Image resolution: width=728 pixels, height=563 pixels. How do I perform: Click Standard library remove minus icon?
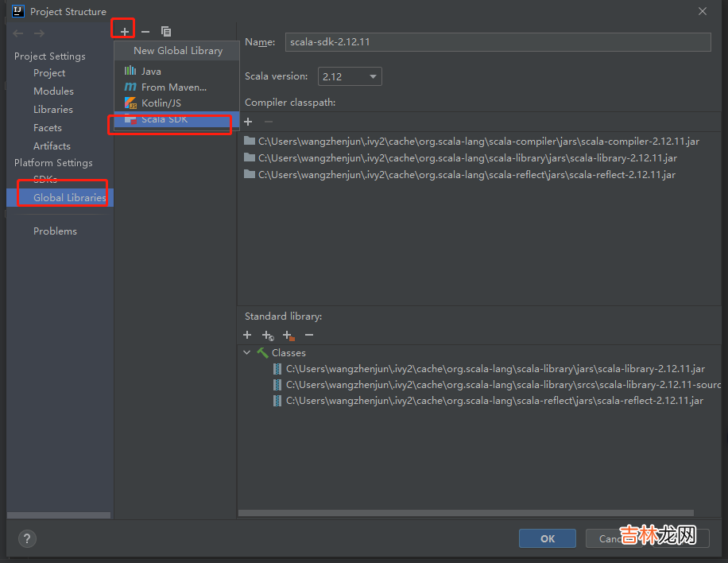click(309, 336)
